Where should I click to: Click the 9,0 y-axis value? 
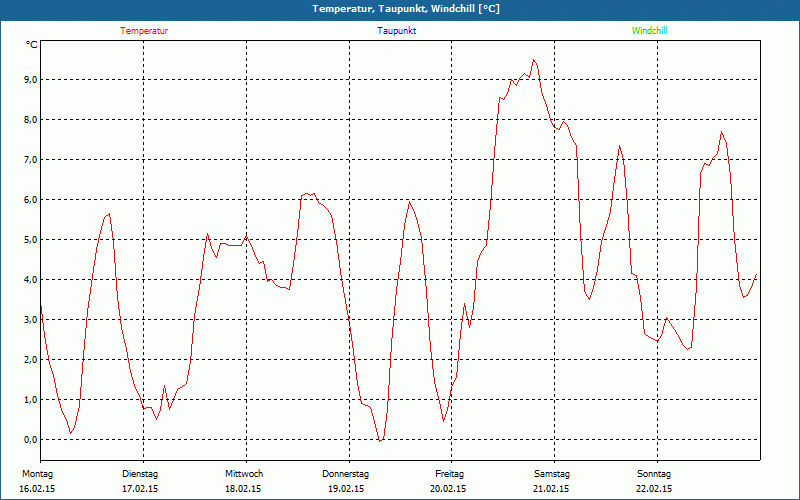coord(32,80)
